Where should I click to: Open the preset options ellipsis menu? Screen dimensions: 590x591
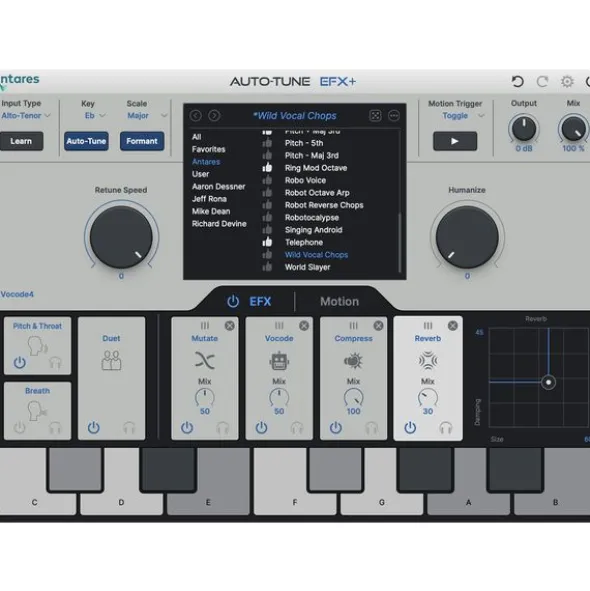[x=394, y=115]
